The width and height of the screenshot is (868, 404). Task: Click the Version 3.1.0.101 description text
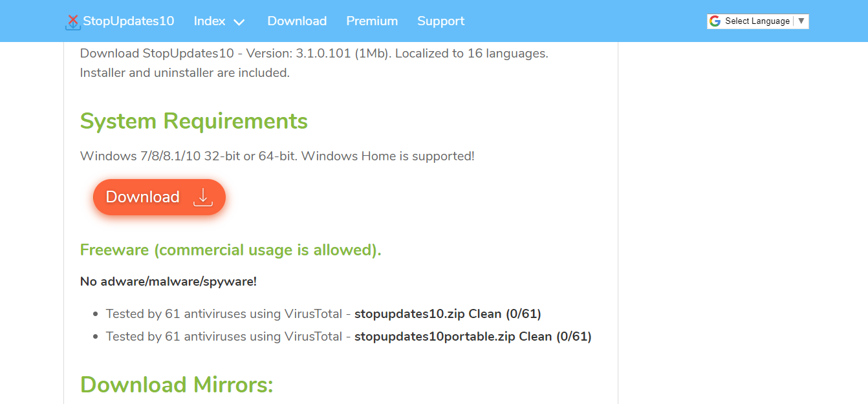tap(314, 54)
